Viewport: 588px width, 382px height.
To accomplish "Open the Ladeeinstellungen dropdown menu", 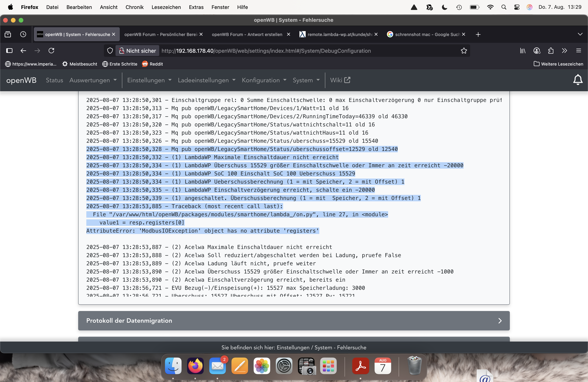I will click(206, 80).
